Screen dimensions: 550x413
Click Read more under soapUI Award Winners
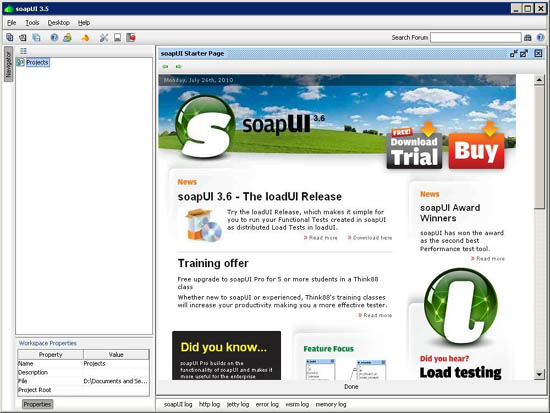click(488, 259)
